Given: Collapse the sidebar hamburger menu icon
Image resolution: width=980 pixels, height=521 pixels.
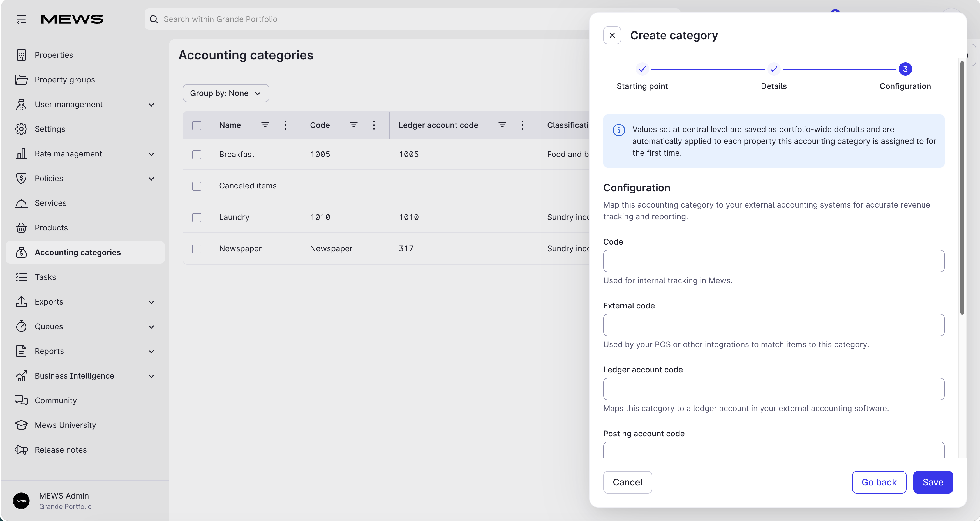Looking at the screenshot, I should 21,19.
